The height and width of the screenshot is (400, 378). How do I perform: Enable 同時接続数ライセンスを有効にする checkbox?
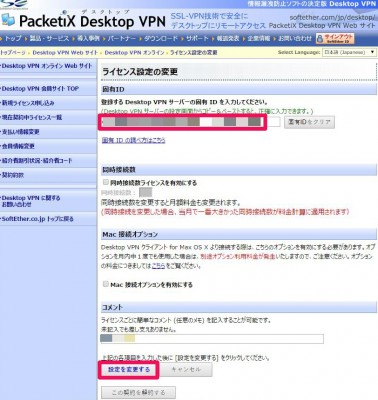pos(106,182)
